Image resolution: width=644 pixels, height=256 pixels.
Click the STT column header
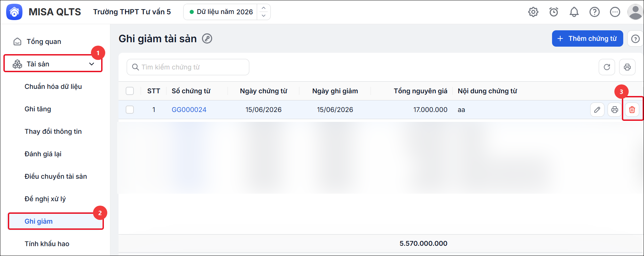tap(154, 91)
